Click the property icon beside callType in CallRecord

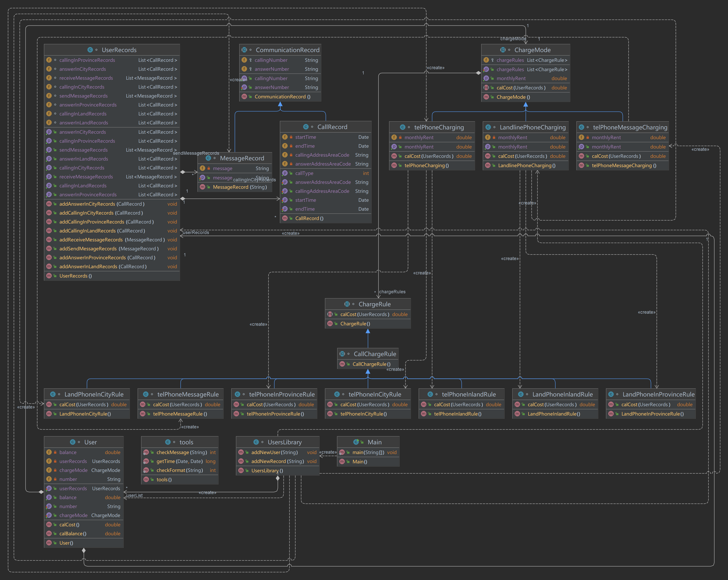(285, 173)
